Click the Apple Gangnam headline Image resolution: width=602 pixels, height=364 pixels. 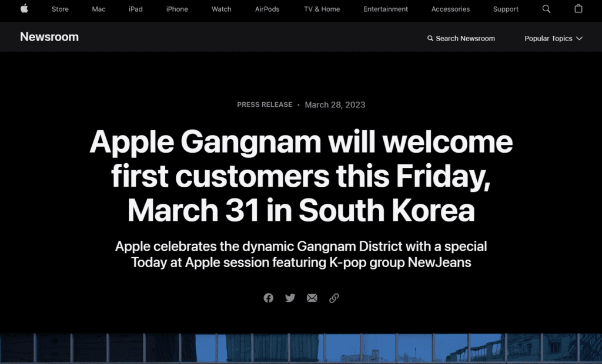[x=301, y=176]
